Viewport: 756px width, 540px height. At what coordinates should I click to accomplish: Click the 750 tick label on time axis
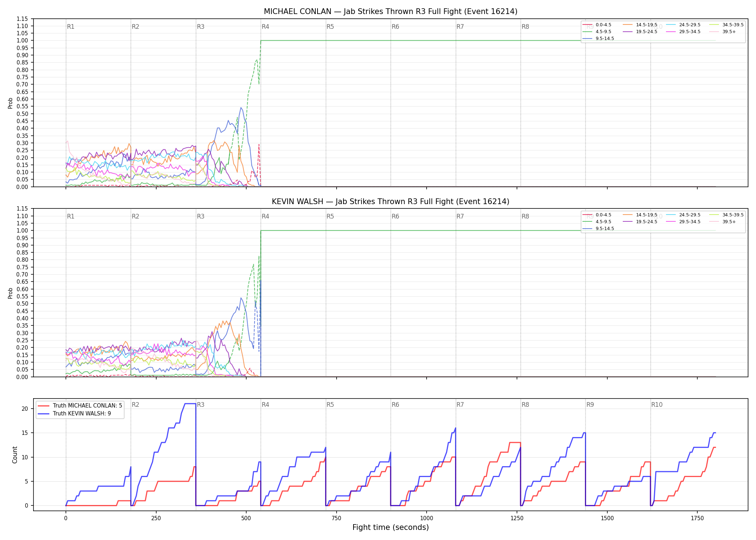pos(336,518)
